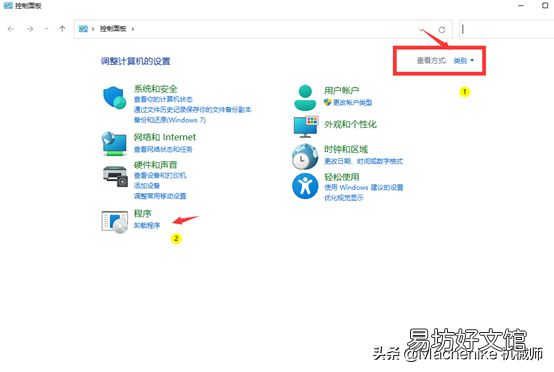Viewport: 554px width, 372px height.
Task: Open the Clock and Region globe-clock icon
Action: click(x=305, y=157)
